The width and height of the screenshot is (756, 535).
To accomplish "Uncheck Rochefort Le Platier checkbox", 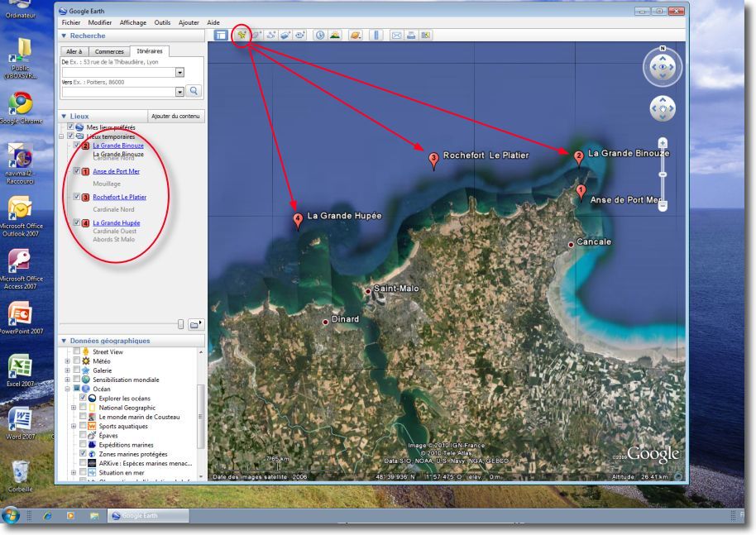I will [77, 196].
